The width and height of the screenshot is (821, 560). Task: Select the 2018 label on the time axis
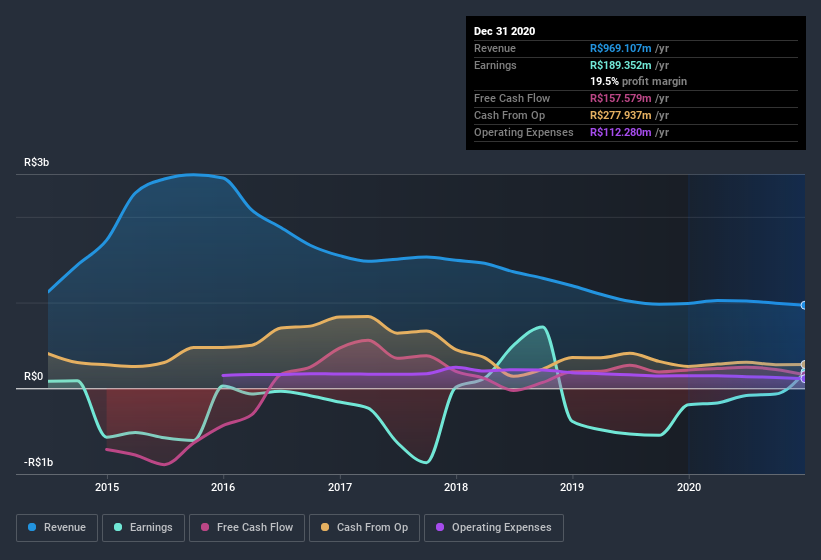[457, 487]
